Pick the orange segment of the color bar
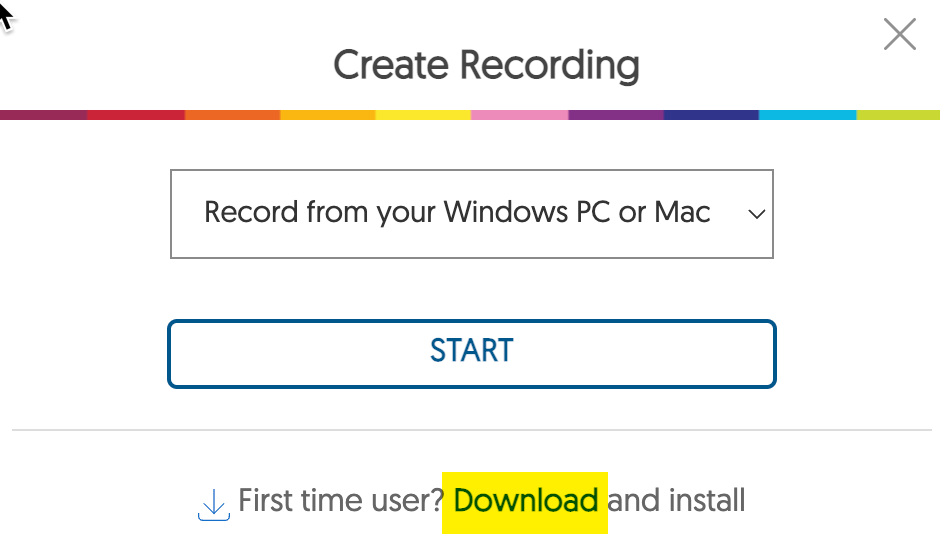The width and height of the screenshot is (940, 546). coord(232,115)
